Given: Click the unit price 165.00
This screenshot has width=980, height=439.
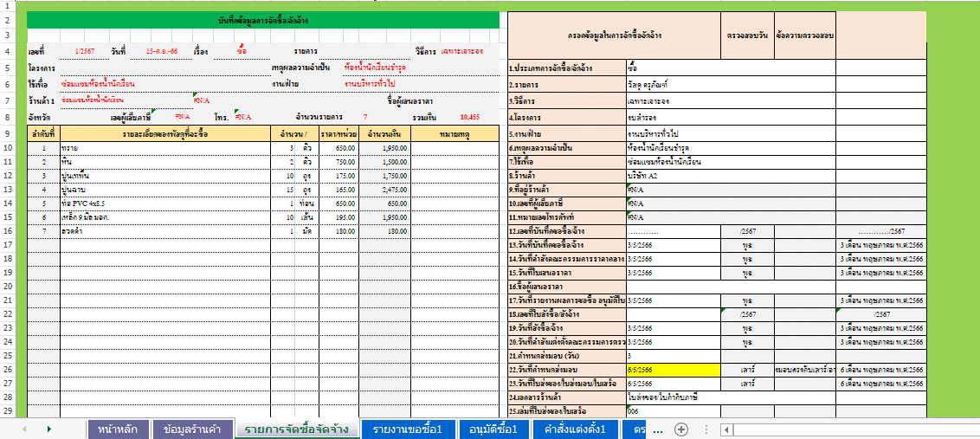Looking at the screenshot, I should coord(338,190).
